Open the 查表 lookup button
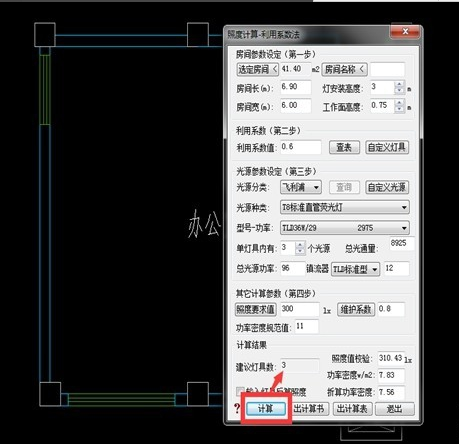 [344, 147]
